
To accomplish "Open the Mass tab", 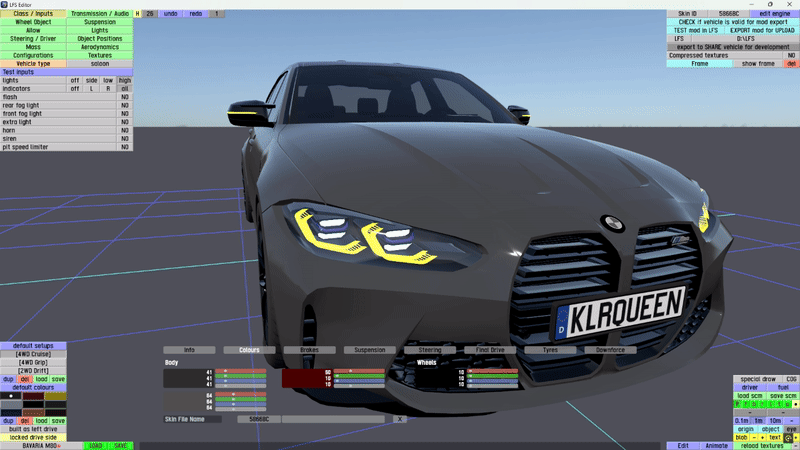I will (x=33, y=47).
